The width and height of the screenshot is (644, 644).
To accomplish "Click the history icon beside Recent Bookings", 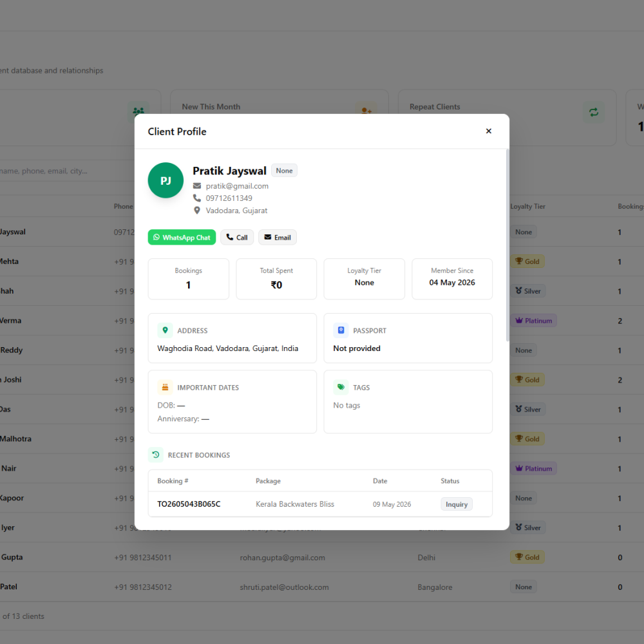I will [x=156, y=455].
